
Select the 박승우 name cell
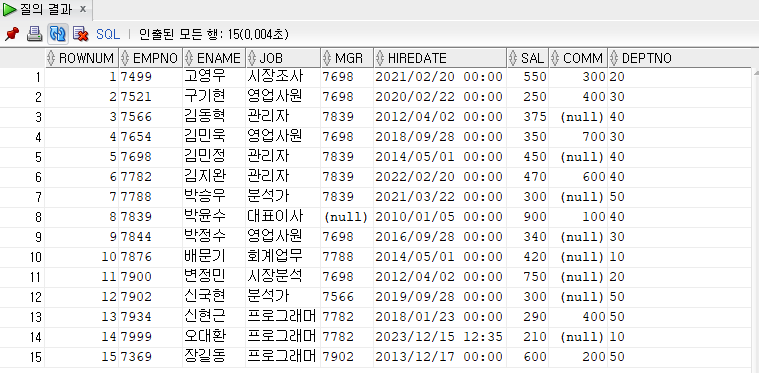[x=214, y=197]
